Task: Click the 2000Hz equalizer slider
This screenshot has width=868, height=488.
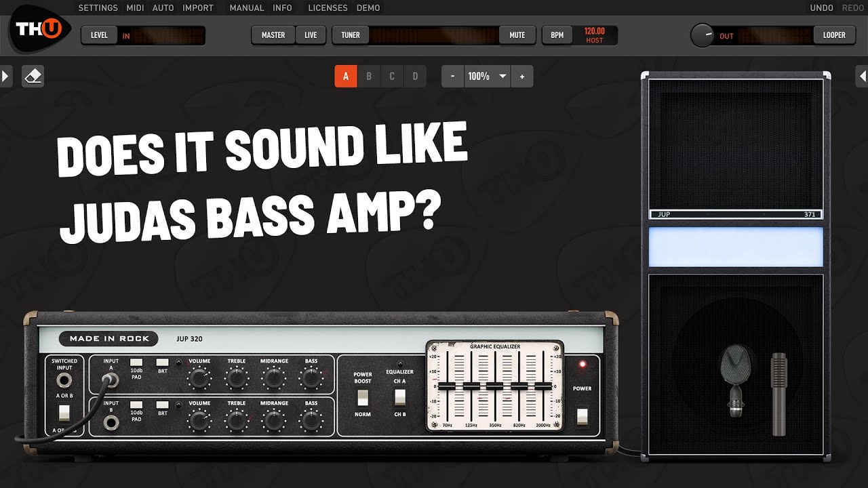Action: [543, 386]
